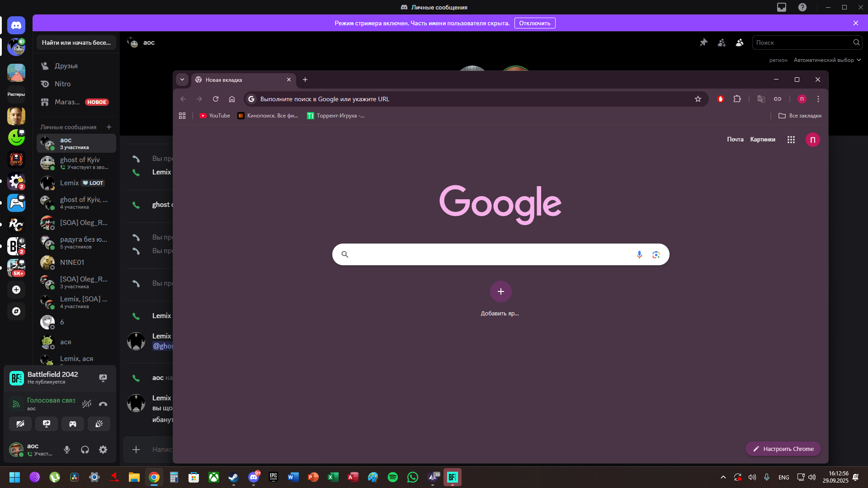The image size is (868, 488).
Task: Open the N1NE01 conversation
Action: 76,263
